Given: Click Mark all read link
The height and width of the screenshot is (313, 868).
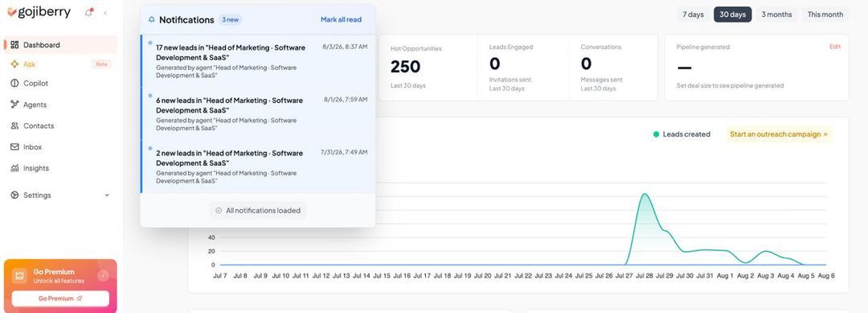Looking at the screenshot, I should [x=341, y=19].
